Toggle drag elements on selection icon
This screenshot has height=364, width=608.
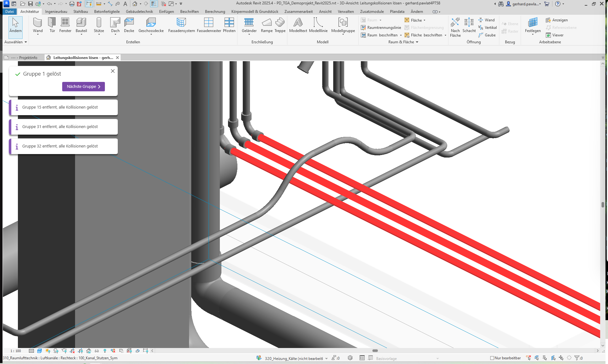point(561,358)
